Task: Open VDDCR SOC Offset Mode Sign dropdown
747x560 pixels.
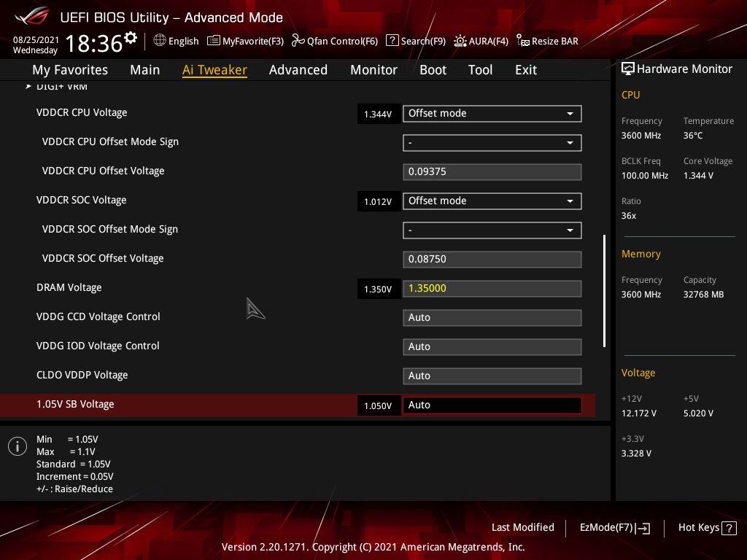Action: coord(492,230)
